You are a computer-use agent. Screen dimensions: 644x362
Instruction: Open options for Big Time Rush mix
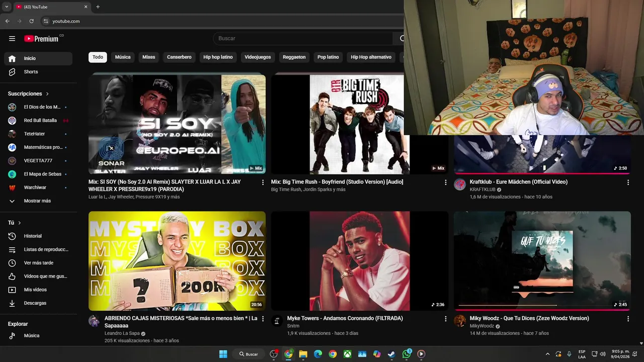tap(445, 183)
